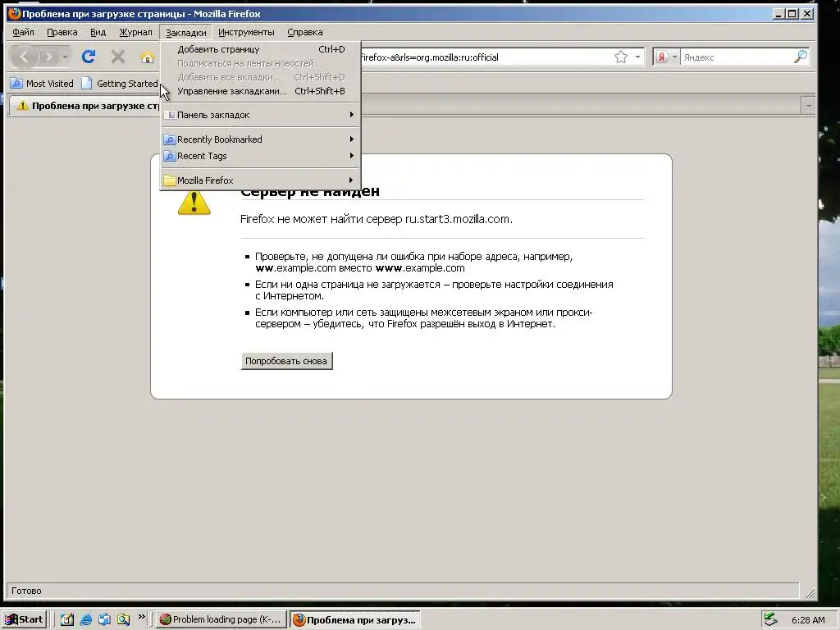Click the Firefox icon in the title bar
840x630 pixels.
click(15, 13)
